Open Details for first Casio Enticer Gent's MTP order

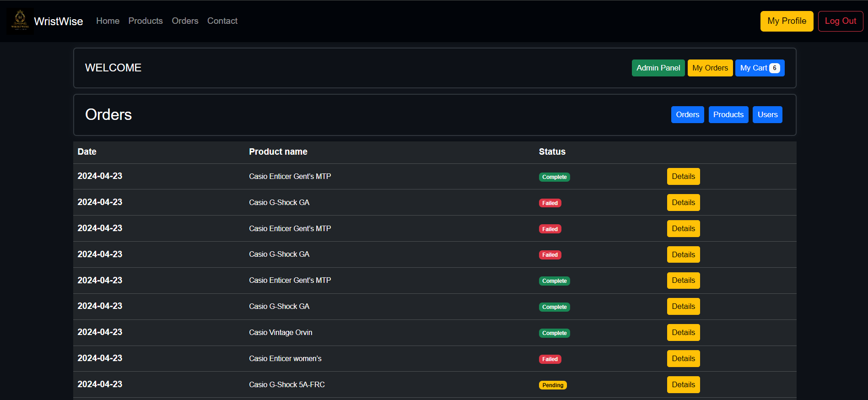point(683,177)
